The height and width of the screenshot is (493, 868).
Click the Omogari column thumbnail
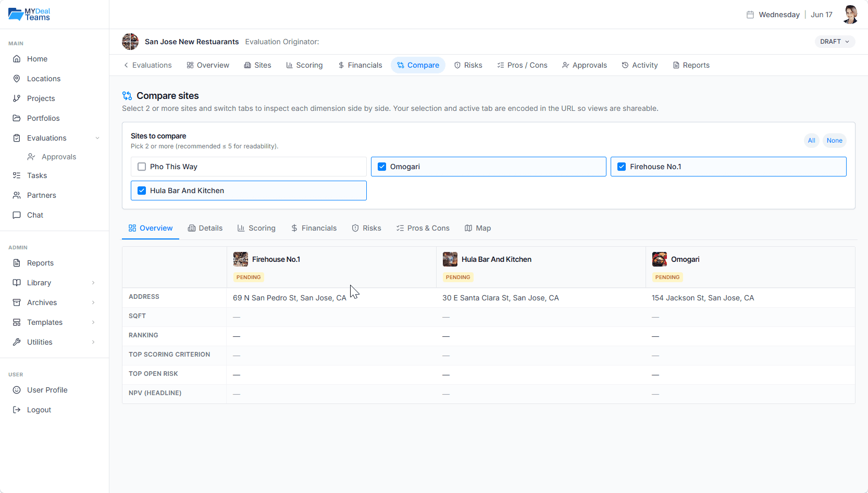tap(660, 259)
